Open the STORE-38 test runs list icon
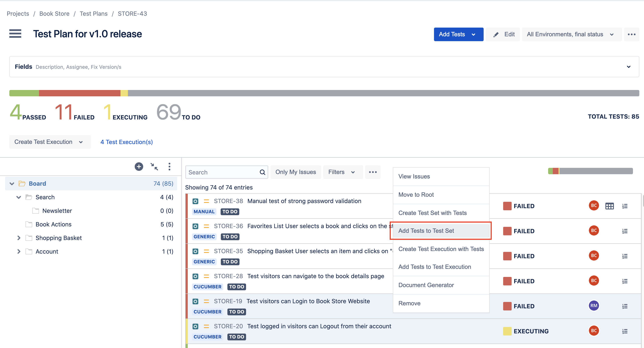Screen dimensions: 644x348 tap(625, 206)
